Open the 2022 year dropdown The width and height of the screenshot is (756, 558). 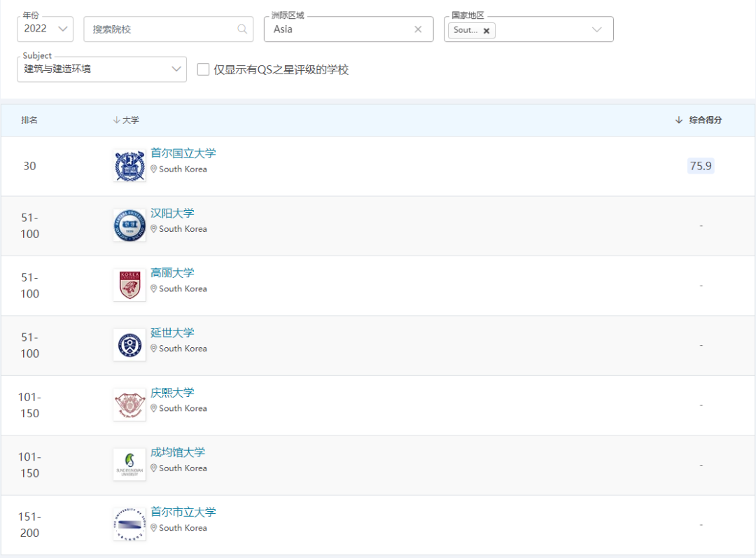(45, 29)
